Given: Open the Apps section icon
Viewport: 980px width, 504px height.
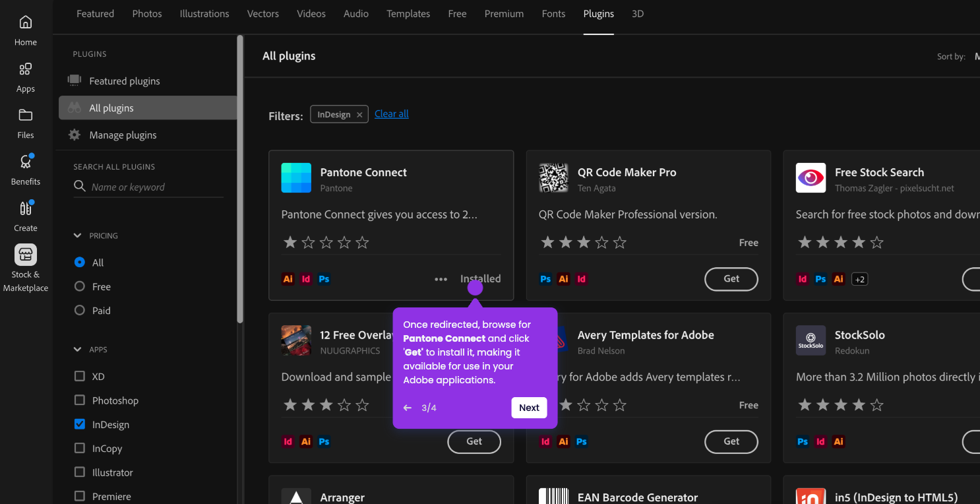Looking at the screenshot, I should [25, 69].
